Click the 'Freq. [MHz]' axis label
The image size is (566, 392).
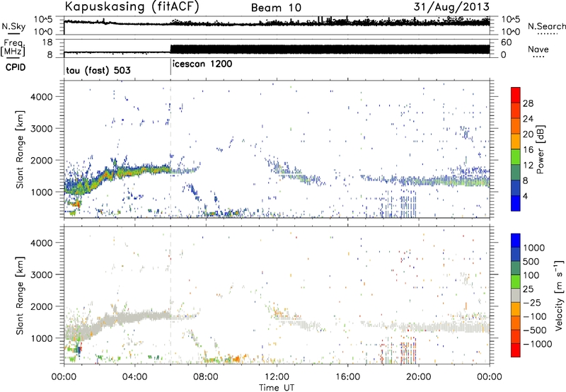[13, 48]
